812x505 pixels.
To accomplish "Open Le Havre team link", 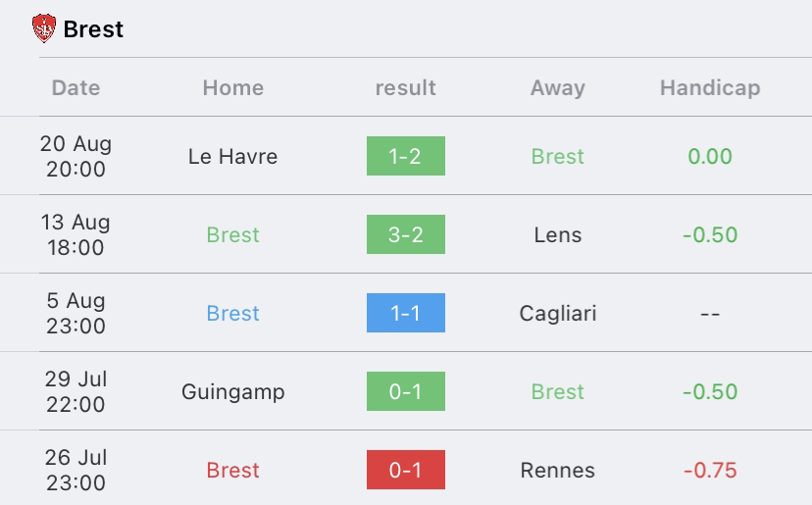I will pos(233,157).
